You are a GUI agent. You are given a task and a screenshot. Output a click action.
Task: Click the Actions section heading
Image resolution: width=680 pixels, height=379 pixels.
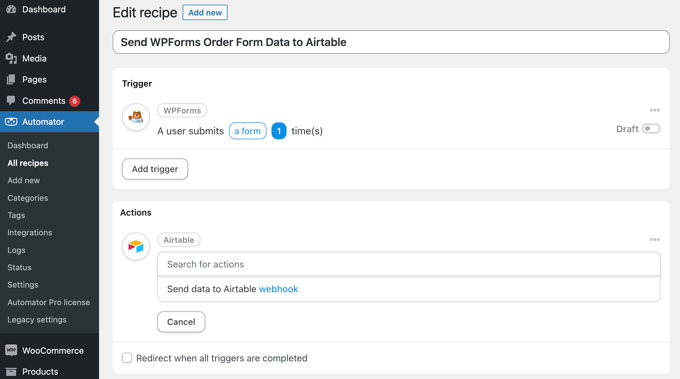136,212
